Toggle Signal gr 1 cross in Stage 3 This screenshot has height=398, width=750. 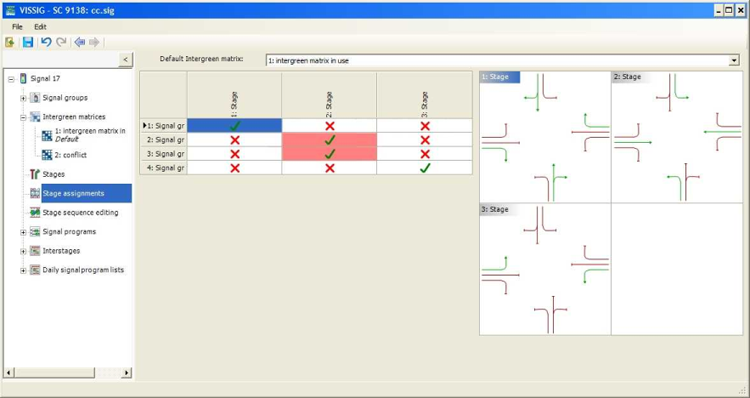(425, 126)
